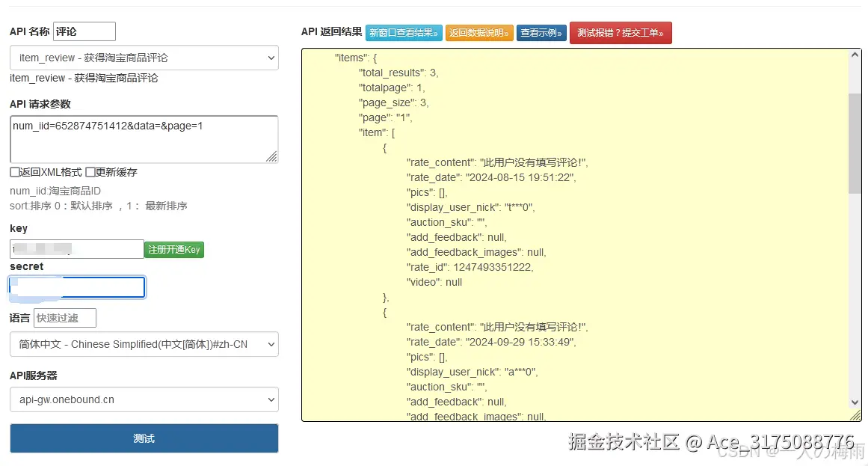The width and height of the screenshot is (868, 466).
Task: Click the API request parameters textarea
Action: coord(144,137)
